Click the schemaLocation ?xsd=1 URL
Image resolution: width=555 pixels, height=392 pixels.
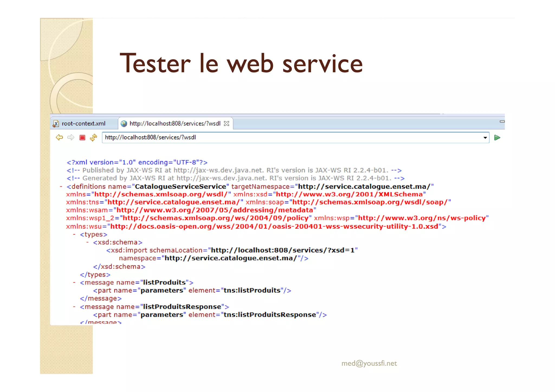(283, 250)
